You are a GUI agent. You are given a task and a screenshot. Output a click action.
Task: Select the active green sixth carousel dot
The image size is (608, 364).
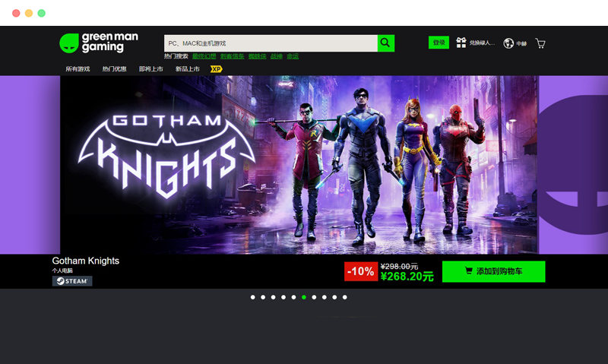(x=304, y=297)
